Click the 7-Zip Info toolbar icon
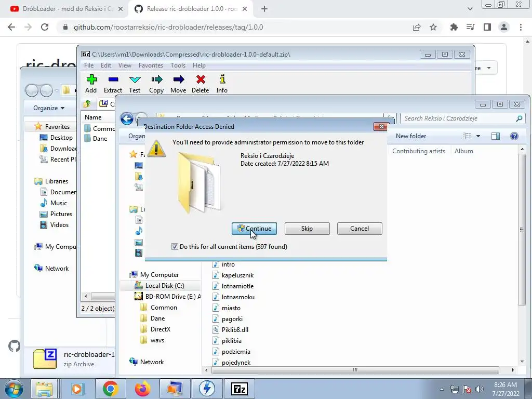Screen dimensions: 532x399 [x=222, y=79]
